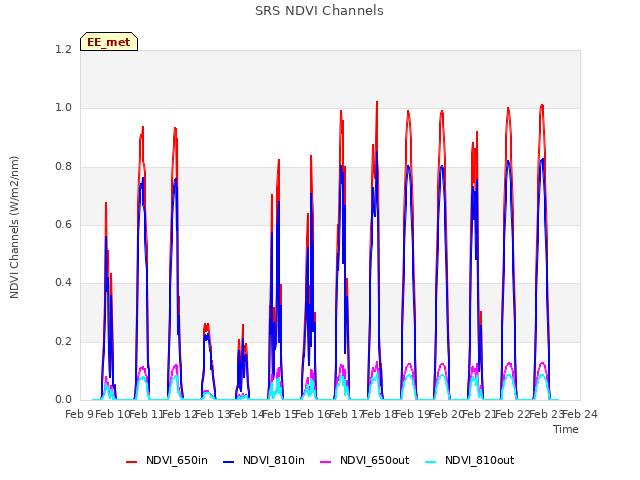640x480 pixels.
Task: Click the magenta NDVI_650out legend swatch
Action: (325, 462)
